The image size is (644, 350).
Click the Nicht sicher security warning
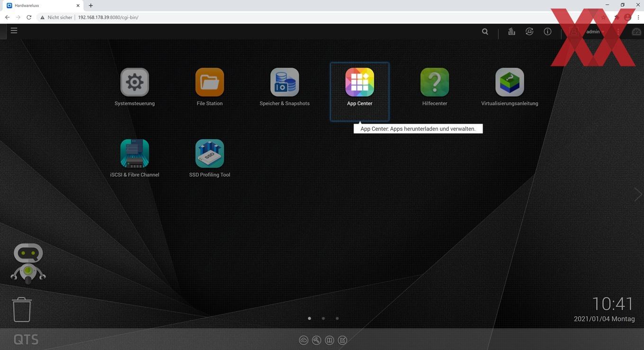coord(56,17)
